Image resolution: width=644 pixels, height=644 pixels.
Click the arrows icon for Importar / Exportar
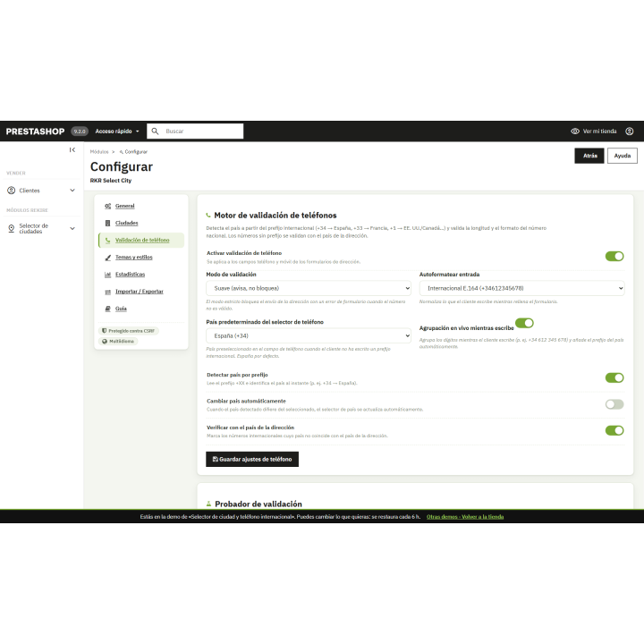pos(107,292)
